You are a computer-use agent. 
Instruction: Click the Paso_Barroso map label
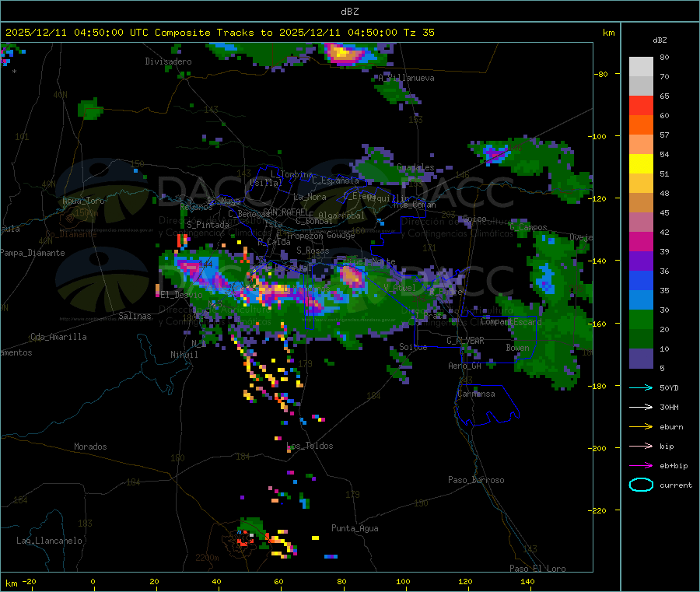(476, 481)
